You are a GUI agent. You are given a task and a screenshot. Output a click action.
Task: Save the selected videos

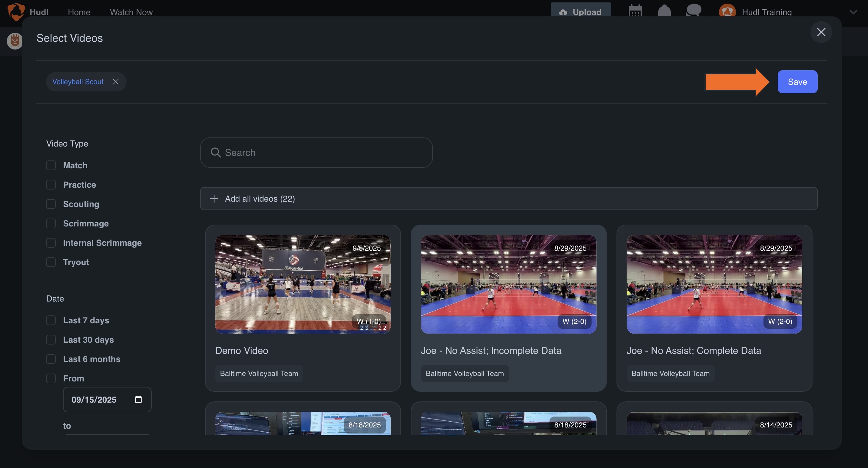point(797,82)
